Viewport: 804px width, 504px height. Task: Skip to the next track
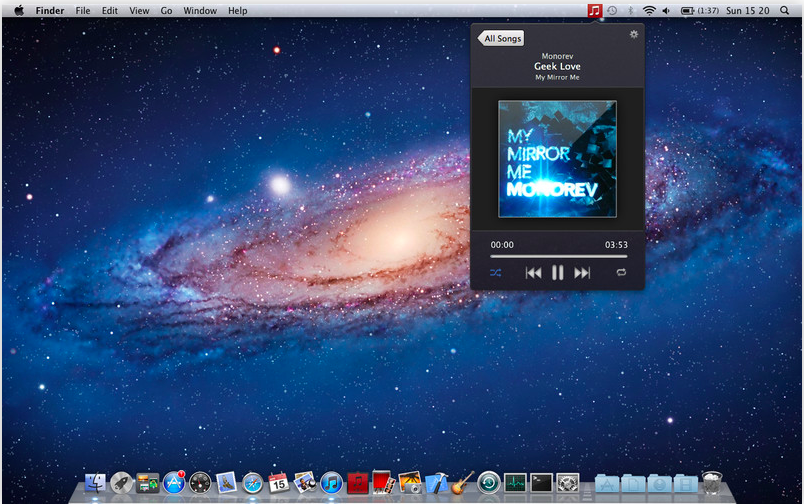tap(582, 273)
